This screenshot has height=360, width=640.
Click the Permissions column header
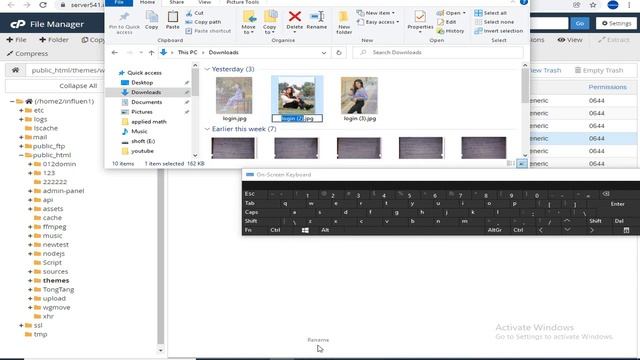[607, 87]
